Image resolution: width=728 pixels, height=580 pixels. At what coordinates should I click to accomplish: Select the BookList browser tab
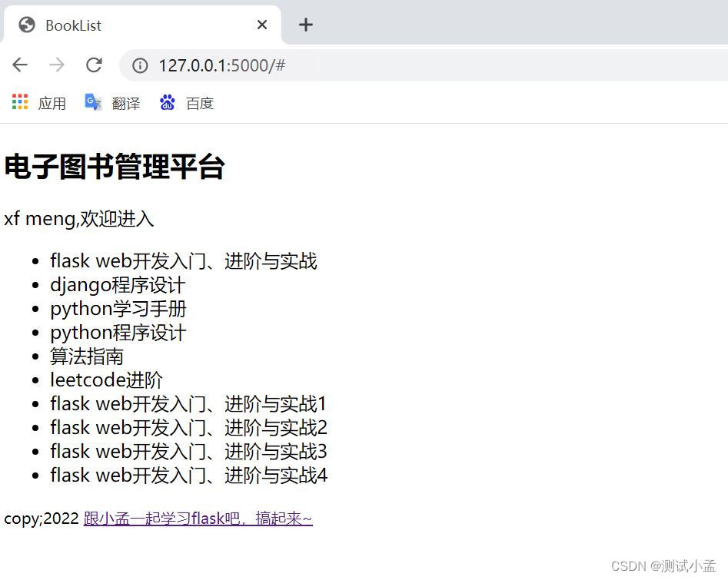pyautogui.click(x=115, y=25)
